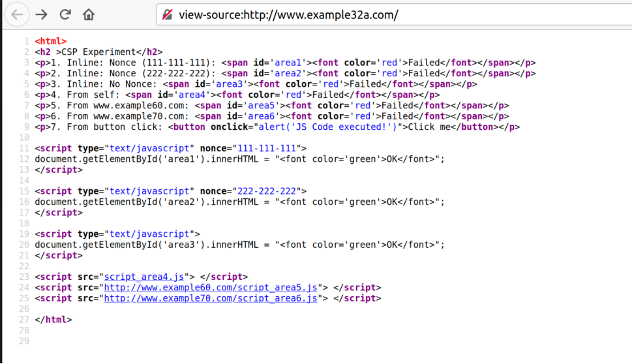The width and height of the screenshot is (632, 364).
Task: Click 'Nonce (111-111-111):' text on line 3
Action: tap(162, 63)
